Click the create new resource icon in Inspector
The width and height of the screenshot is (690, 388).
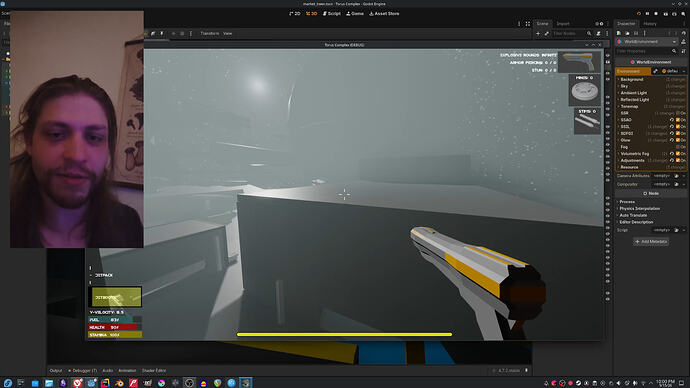(619, 33)
